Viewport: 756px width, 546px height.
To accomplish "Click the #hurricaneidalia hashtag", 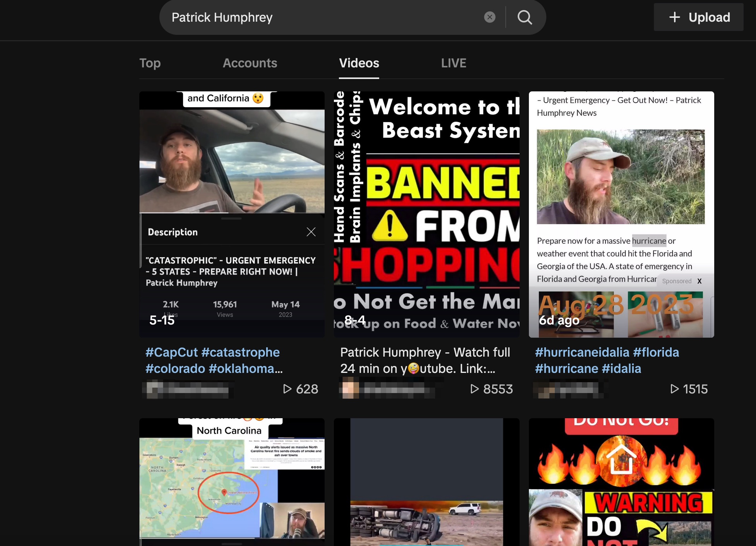I will pos(582,352).
